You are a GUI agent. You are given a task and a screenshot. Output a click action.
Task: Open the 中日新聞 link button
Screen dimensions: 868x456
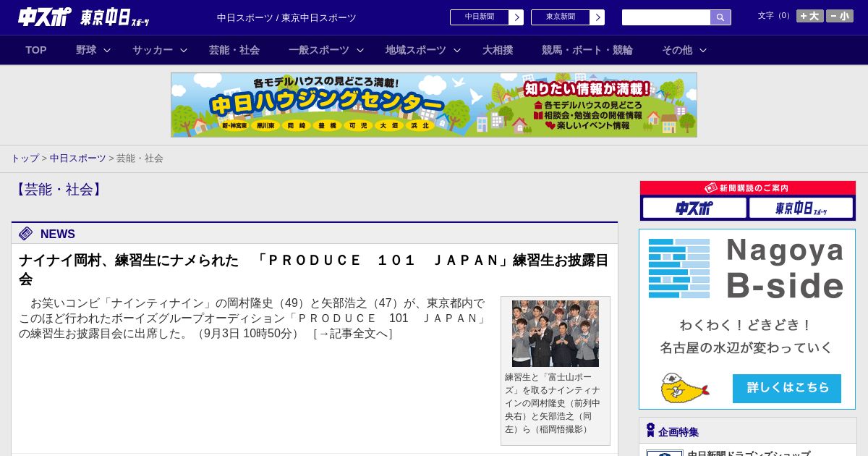(x=480, y=17)
